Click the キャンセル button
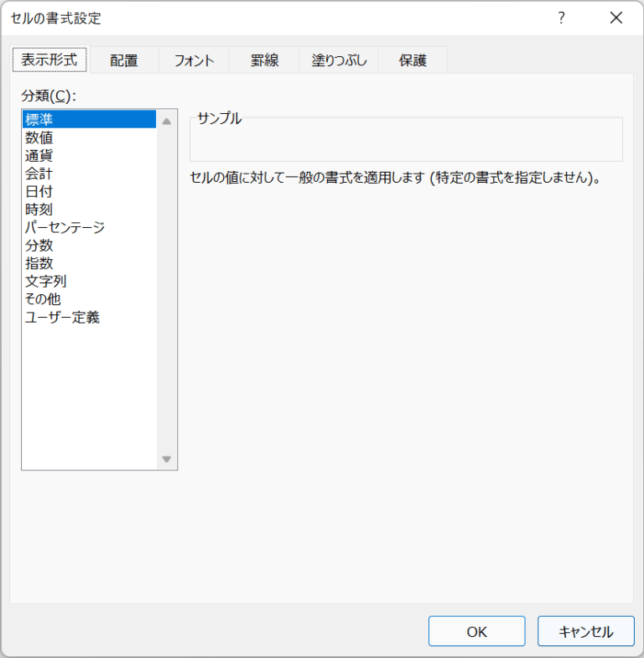Viewport: 644px width, 658px height. [x=586, y=631]
